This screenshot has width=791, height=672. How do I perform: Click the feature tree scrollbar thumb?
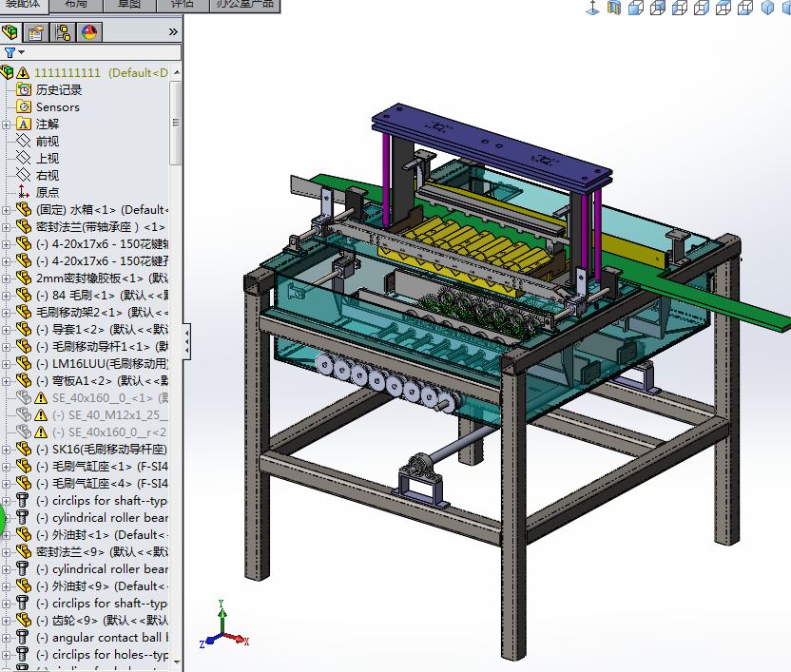(176, 123)
